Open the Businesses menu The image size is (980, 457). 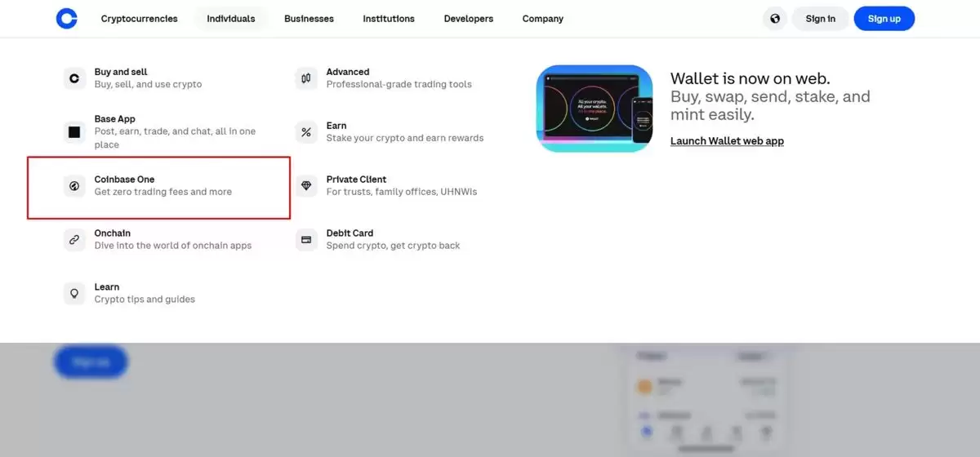(x=309, y=19)
